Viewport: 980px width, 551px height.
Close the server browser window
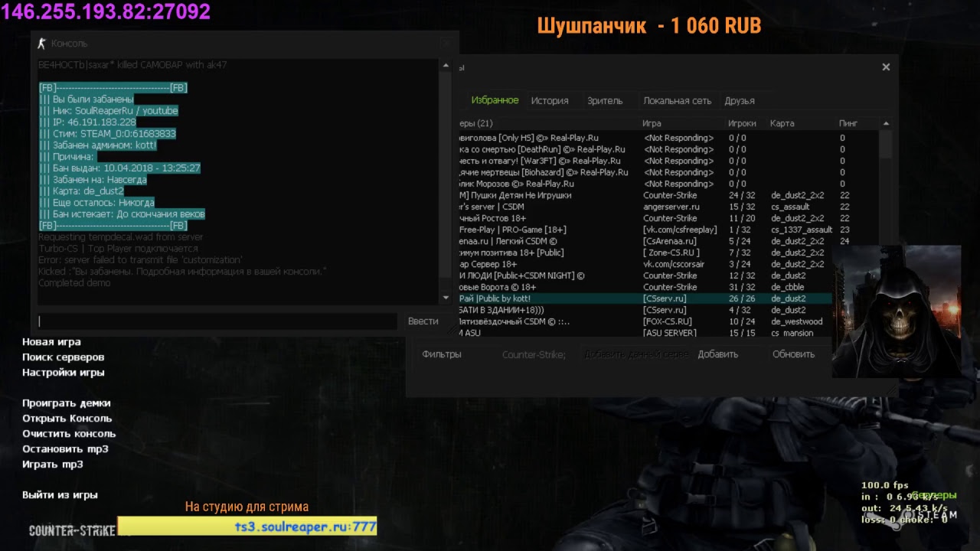click(x=886, y=67)
